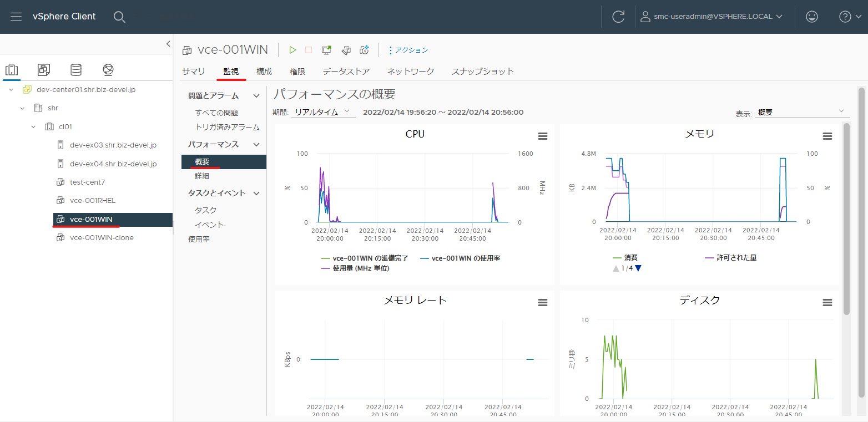Image resolution: width=868 pixels, height=422 pixels.
Task: Select the Hosts and Clusters inventory icon
Action: pyautogui.click(x=12, y=70)
